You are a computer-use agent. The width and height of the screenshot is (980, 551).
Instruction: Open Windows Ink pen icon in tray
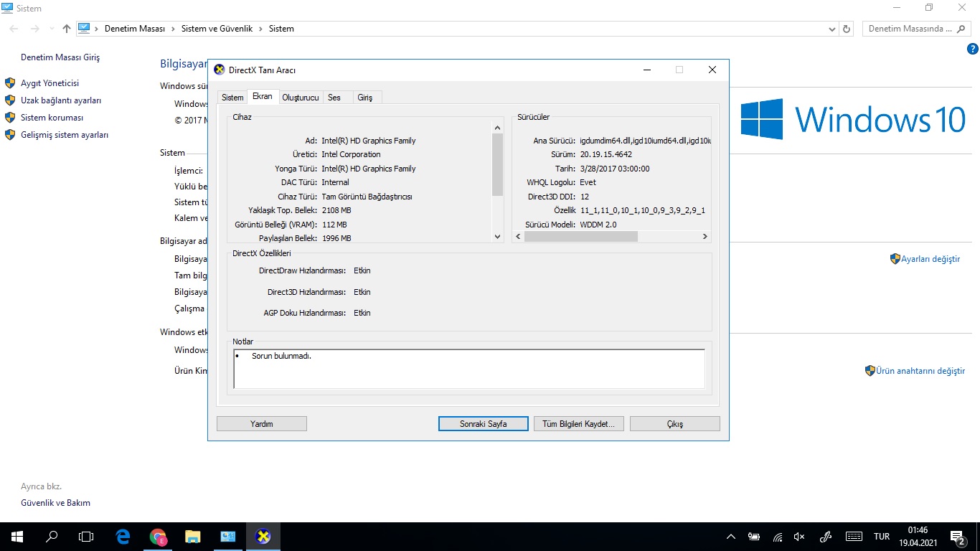[826, 537]
